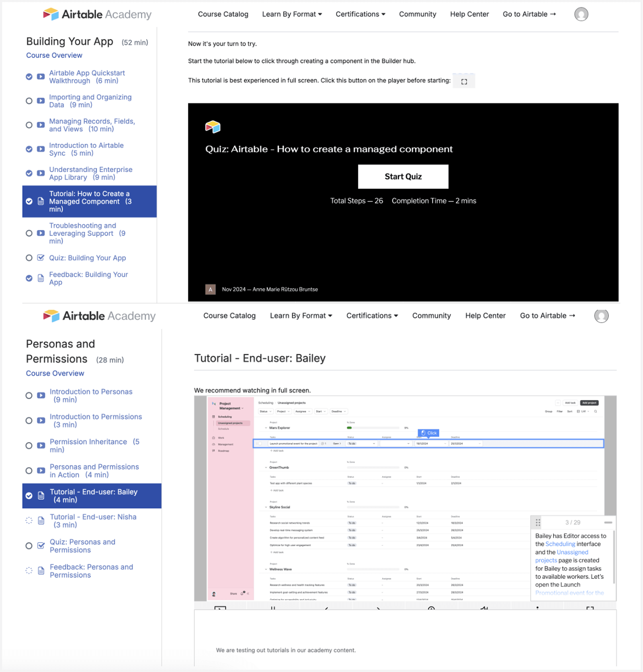Click the video icon for Personas and Permissions in Action
643x672 pixels.
tap(41, 470)
